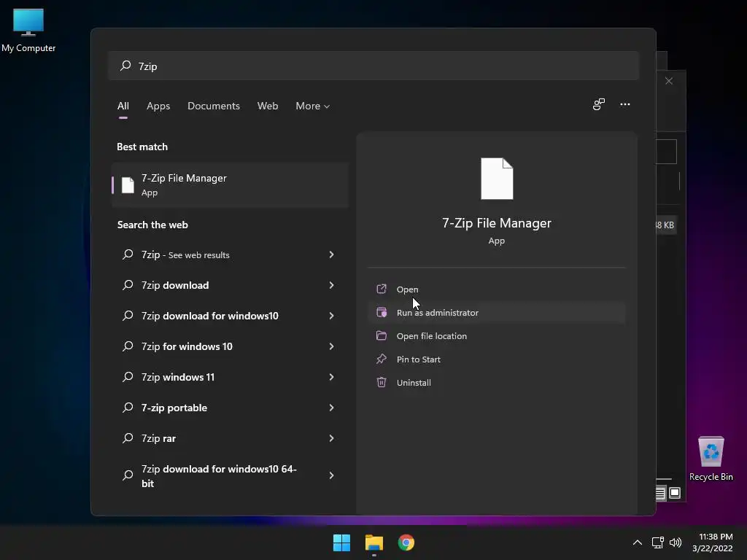Choose Open file location

(x=496, y=335)
